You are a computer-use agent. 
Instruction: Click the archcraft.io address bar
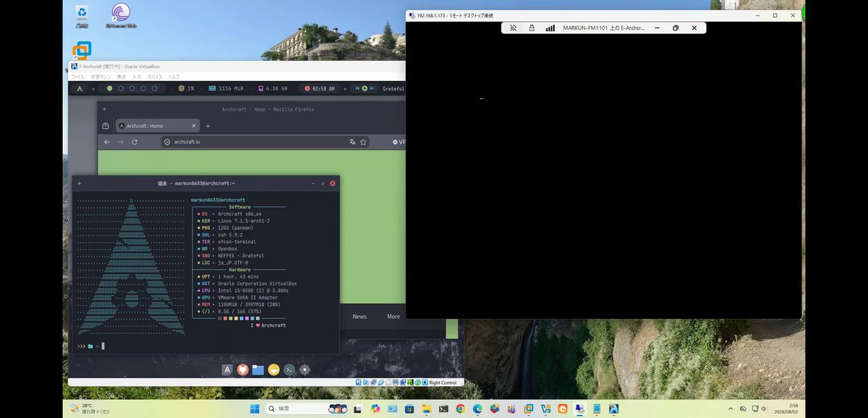pyautogui.click(x=265, y=142)
